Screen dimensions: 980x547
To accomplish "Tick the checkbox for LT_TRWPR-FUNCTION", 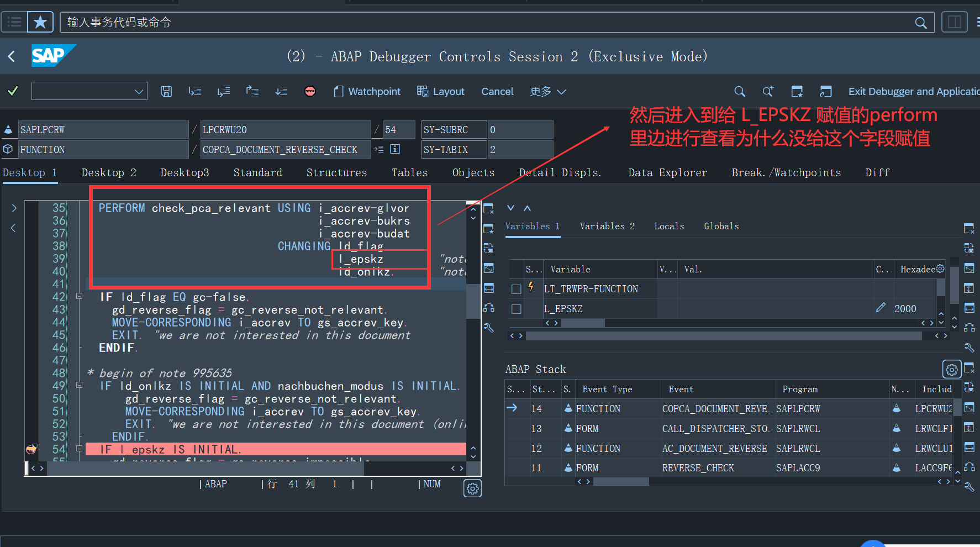I will coord(517,289).
